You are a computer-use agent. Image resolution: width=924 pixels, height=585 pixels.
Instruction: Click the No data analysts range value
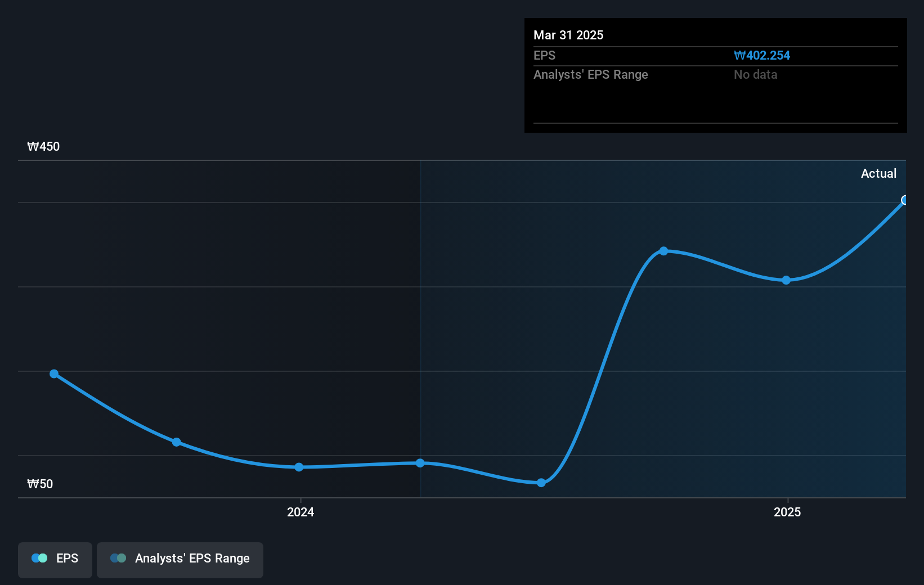click(x=755, y=74)
